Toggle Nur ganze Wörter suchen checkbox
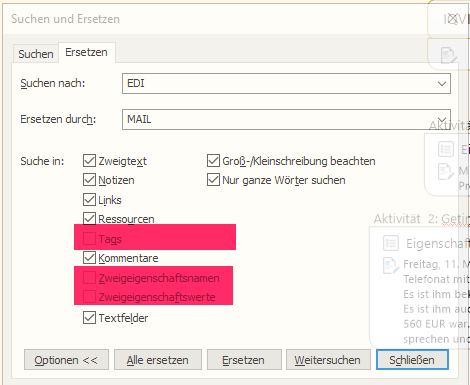Viewport: 470px width, 385px height. [213, 180]
